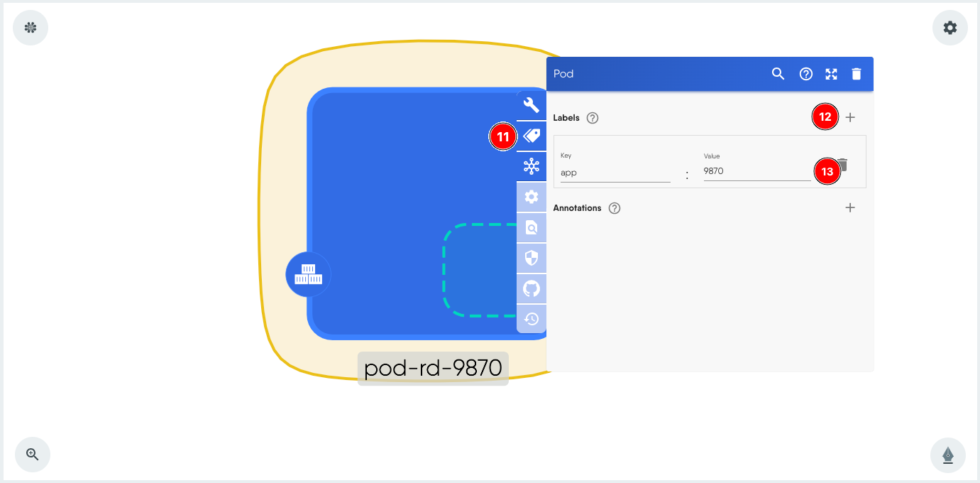Viewport: 980px width, 483px height.
Task: Expand the Pod panel to fullscreen
Action: pyautogui.click(x=831, y=74)
